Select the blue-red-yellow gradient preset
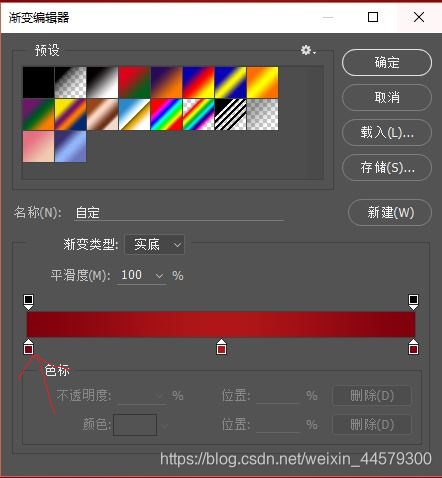This screenshot has height=478, width=442. pyautogui.click(x=198, y=82)
